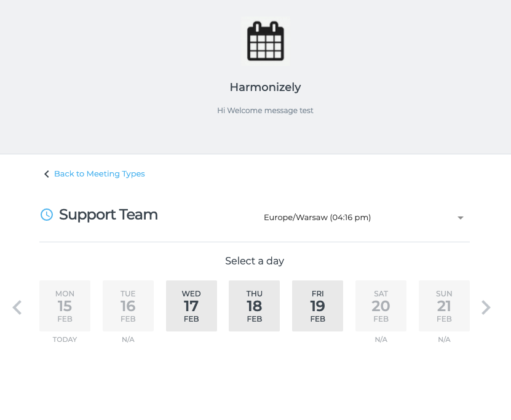Image resolution: width=511 pixels, height=420 pixels.
Task: Click the TODAY label under Monday
Action: [x=65, y=339]
